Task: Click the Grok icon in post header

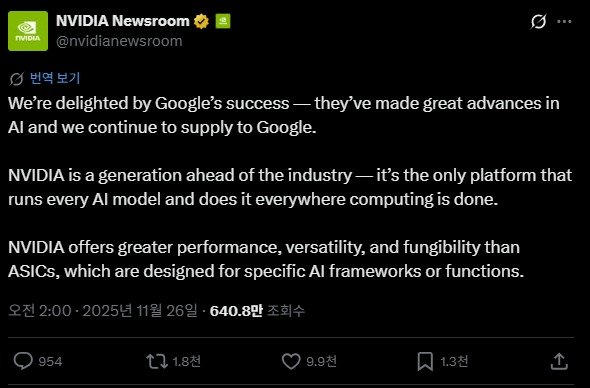Action: [x=538, y=22]
